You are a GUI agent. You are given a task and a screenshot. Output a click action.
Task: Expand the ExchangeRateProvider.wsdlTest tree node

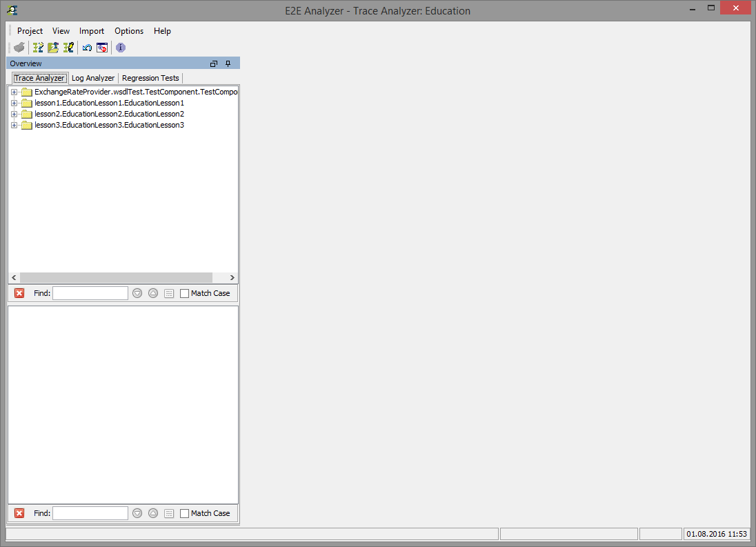(14, 91)
